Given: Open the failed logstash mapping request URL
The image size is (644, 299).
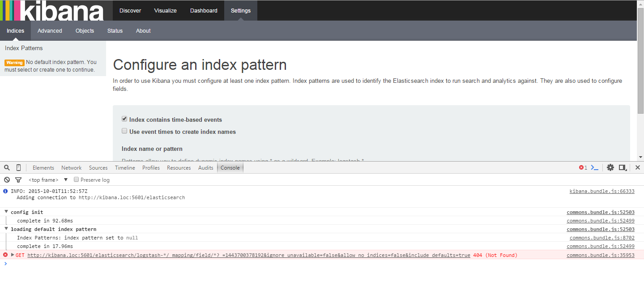Looking at the screenshot, I should coord(249,255).
